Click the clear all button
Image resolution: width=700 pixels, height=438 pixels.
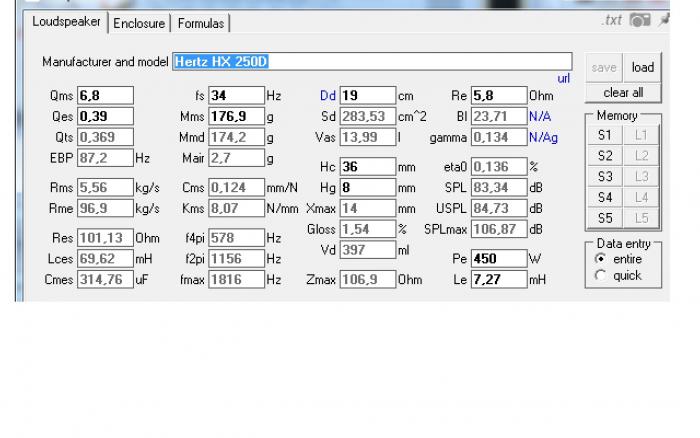[x=623, y=93]
